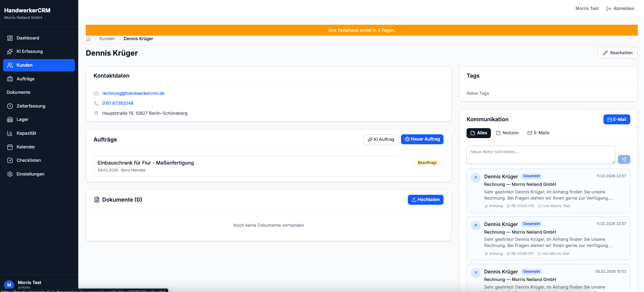Open the rechnung@handwerkercrm.de email link
This screenshot has height=292, width=644.
pos(133,93)
